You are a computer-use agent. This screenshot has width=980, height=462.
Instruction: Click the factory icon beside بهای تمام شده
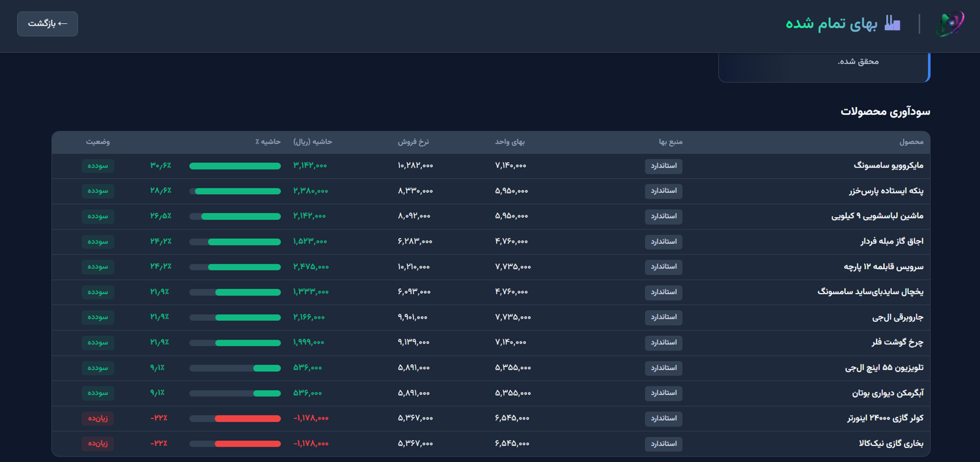[x=892, y=24]
